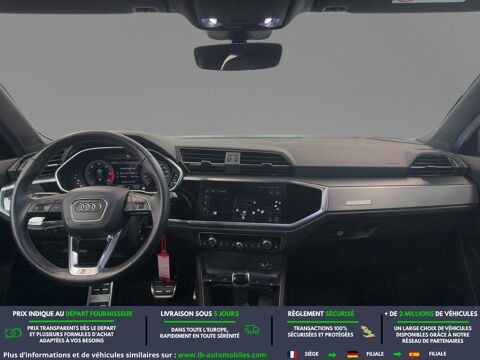Click the French flag next to Siège

pos(292,354)
